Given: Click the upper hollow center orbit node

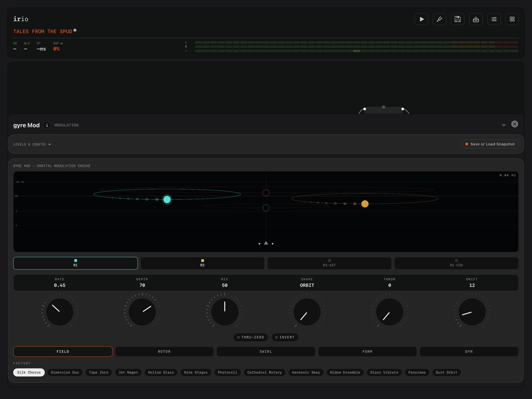Looking at the screenshot, I should pos(266,193).
